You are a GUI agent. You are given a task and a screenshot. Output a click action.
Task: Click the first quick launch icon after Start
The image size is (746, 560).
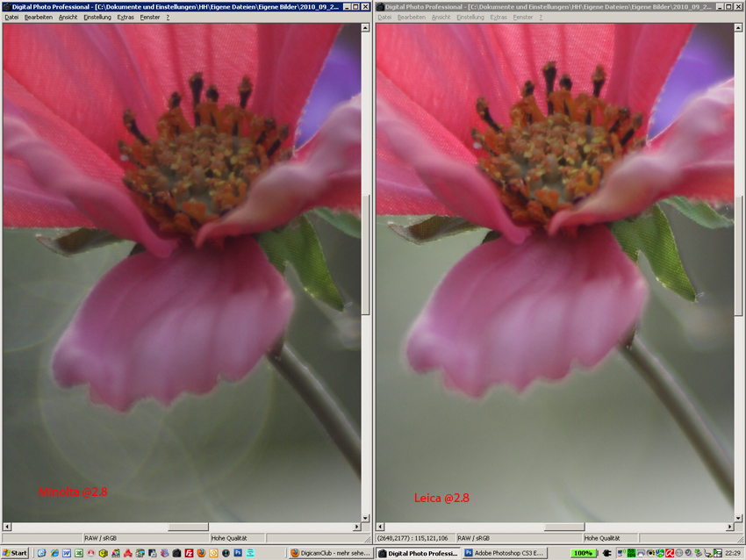42,553
